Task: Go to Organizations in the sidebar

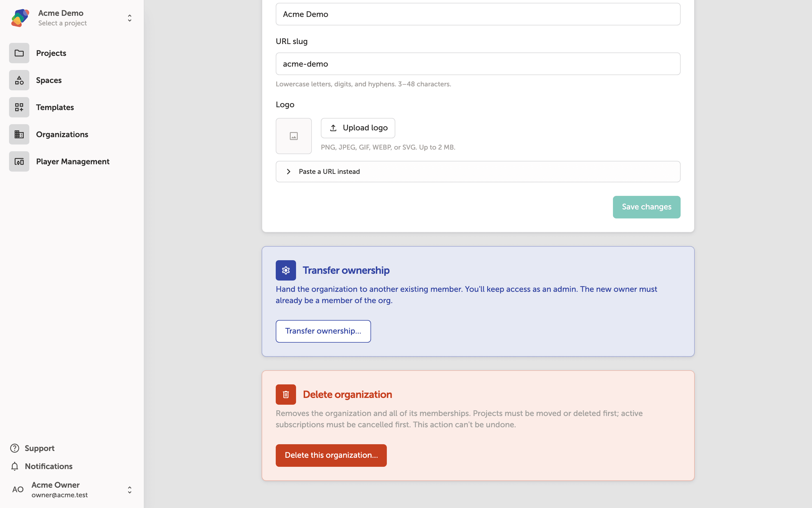Action: (62, 134)
